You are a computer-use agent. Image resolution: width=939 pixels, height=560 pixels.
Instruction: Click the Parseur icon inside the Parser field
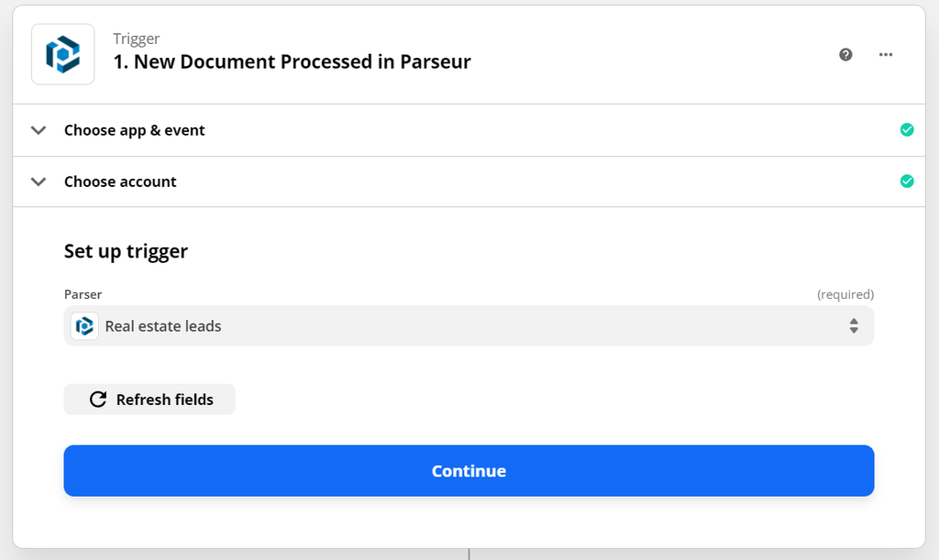tap(83, 325)
